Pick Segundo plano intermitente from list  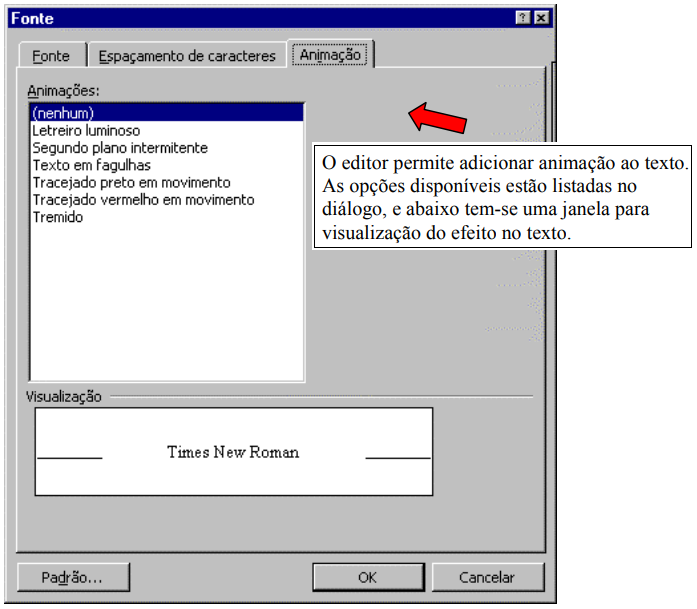pos(120,148)
